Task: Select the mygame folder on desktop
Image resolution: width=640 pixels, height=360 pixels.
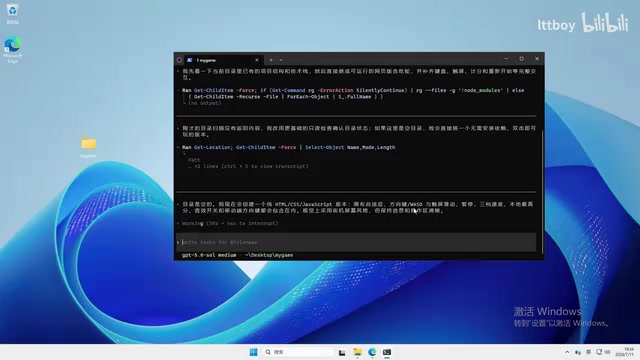Action: point(89,147)
